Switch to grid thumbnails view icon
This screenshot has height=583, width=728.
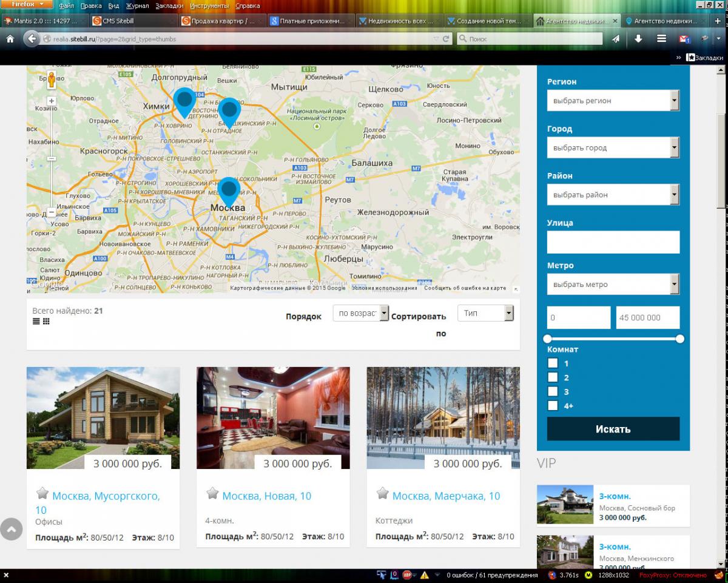click(46, 322)
